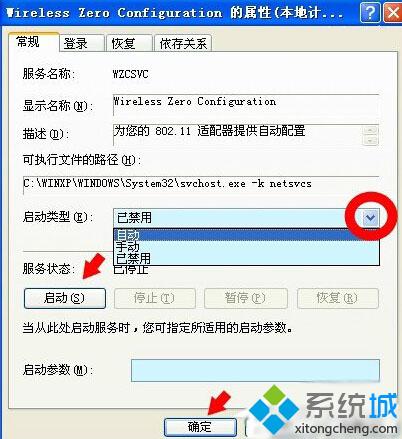The width and height of the screenshot is (402, 439).
Task: Go to the 依存关系 tab
Action: click(x=183, y=43)
